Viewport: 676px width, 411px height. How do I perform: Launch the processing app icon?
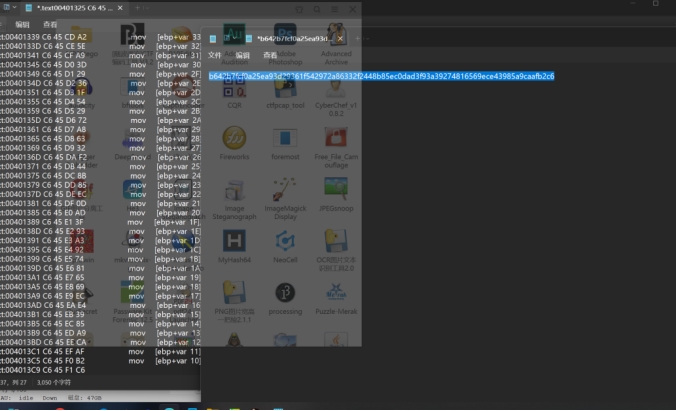coord(285,293)
